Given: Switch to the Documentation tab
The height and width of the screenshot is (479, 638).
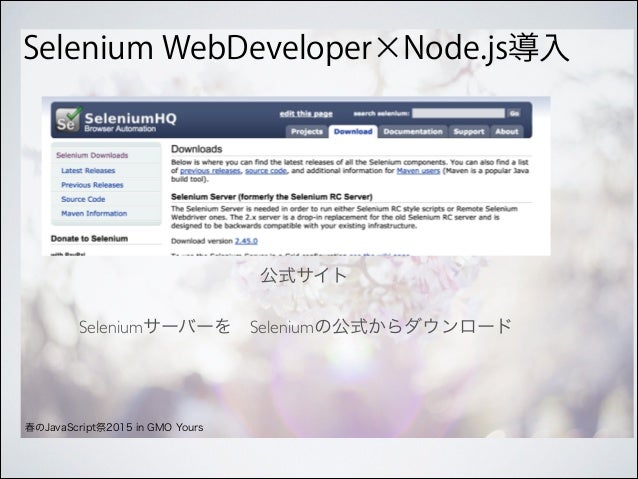Looking at the screenshot, I should (413, 131).
